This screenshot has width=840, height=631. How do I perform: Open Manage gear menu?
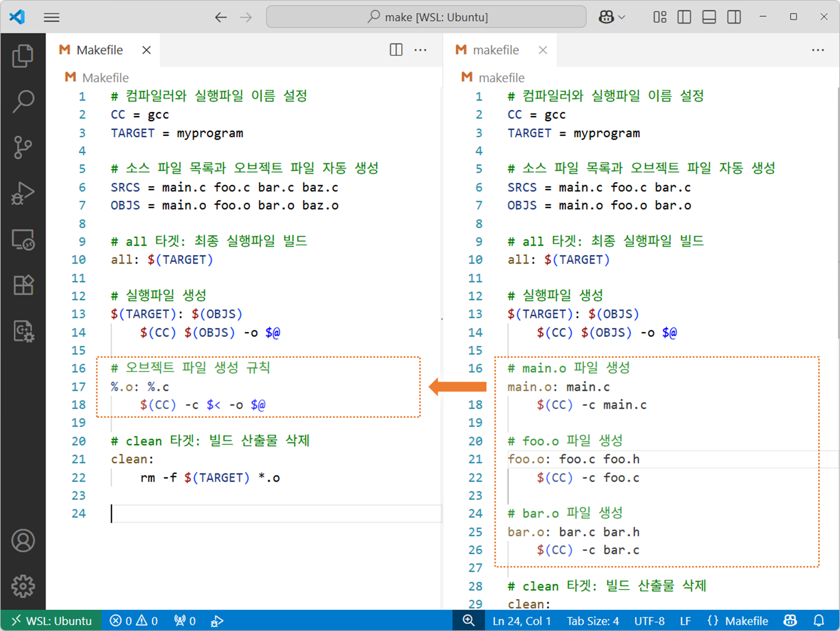23,586
